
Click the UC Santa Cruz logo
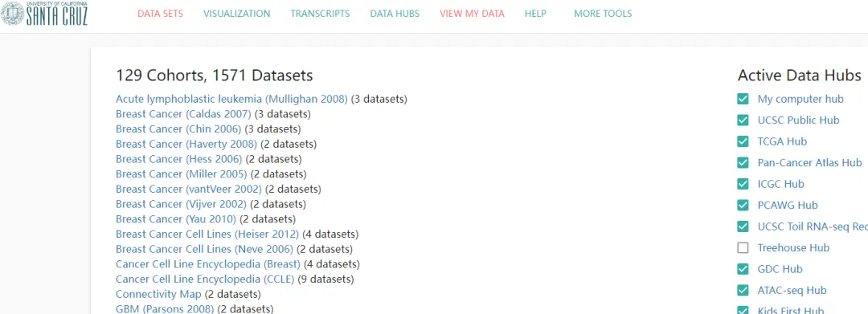click(44, 14)
